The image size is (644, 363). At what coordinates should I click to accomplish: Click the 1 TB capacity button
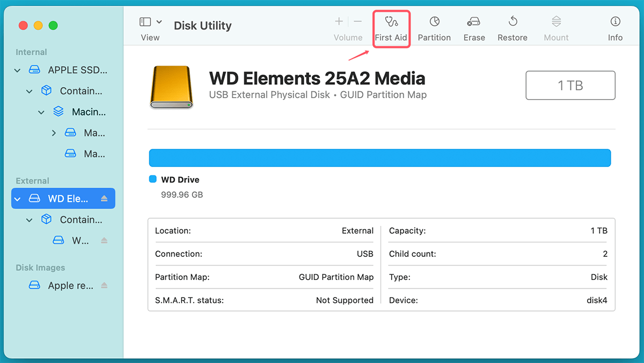click(x=570, y=85)
